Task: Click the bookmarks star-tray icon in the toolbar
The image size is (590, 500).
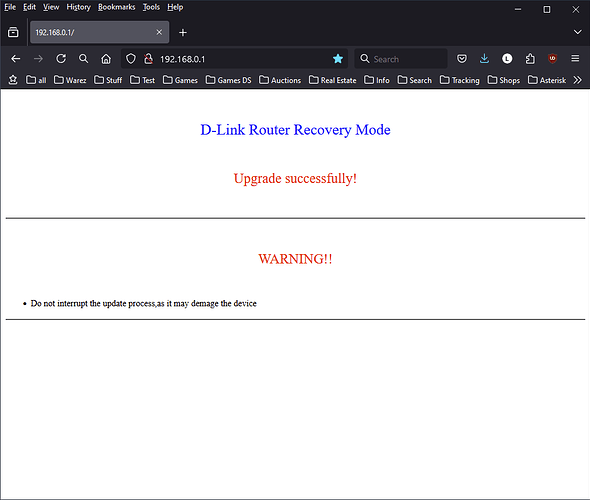Action: click(x=13, y=80)
